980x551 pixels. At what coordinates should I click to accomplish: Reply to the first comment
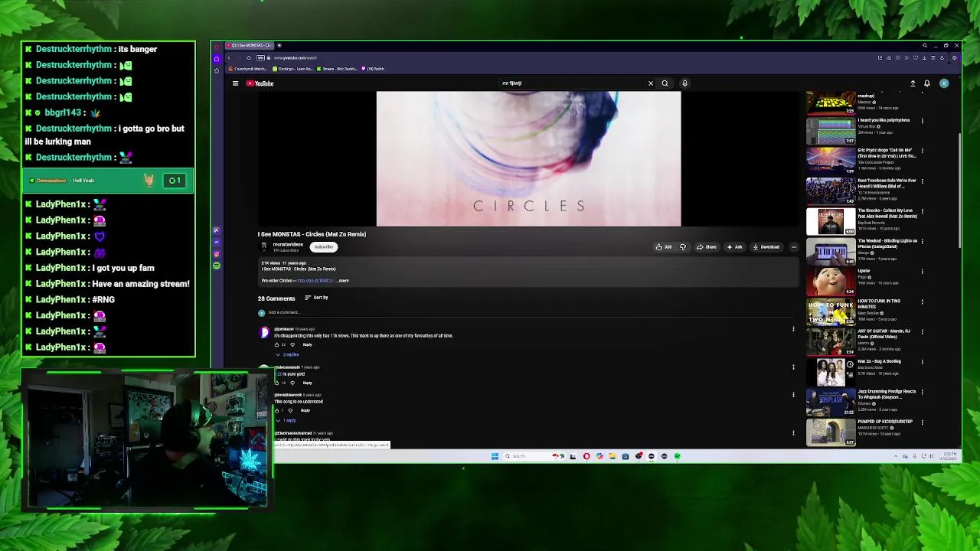click(307, 344)
